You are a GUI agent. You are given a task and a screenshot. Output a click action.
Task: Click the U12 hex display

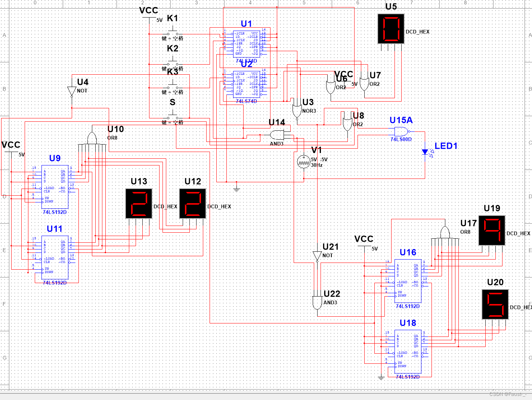[193, 204]
